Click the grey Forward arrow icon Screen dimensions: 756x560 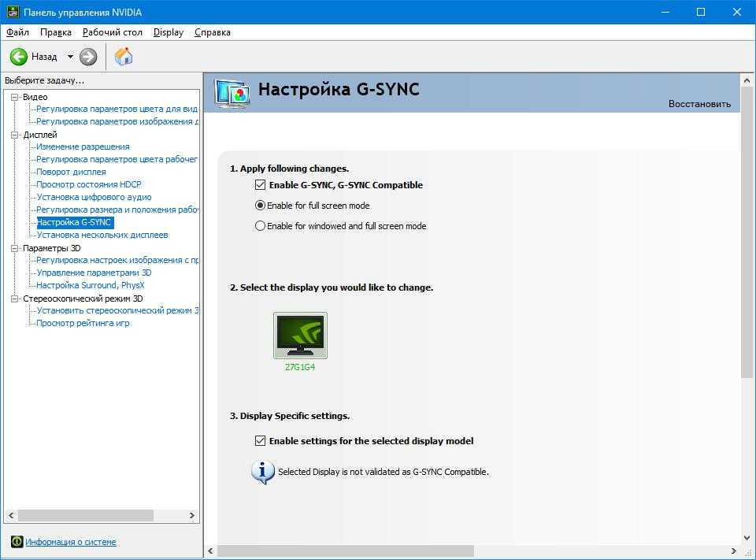(87, 57)
